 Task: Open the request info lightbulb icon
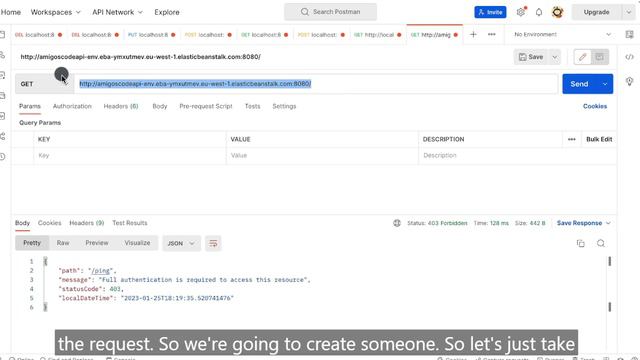pyautogui.click(x=629, y=82)
